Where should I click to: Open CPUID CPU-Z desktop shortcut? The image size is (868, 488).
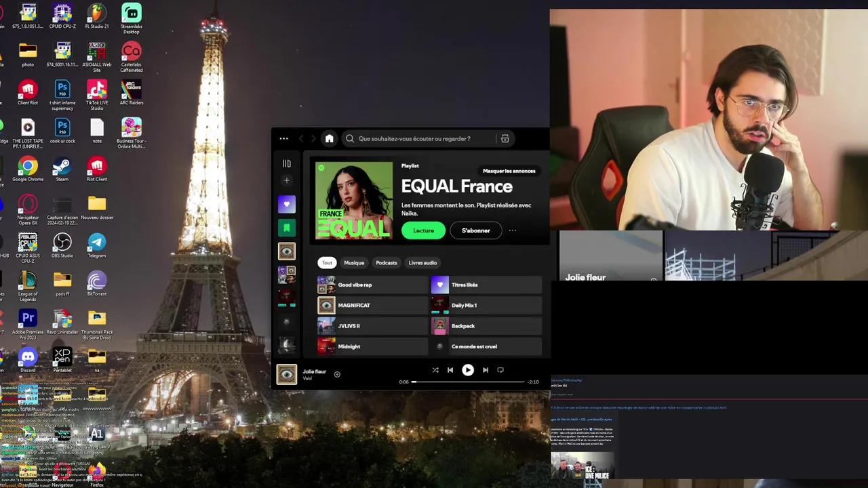(x=62, y=16)
